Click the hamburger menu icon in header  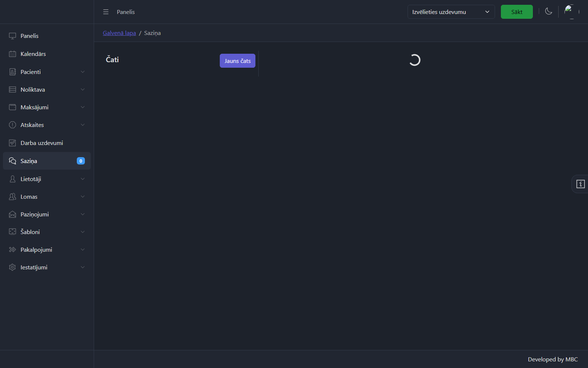[x=106, y=12]
